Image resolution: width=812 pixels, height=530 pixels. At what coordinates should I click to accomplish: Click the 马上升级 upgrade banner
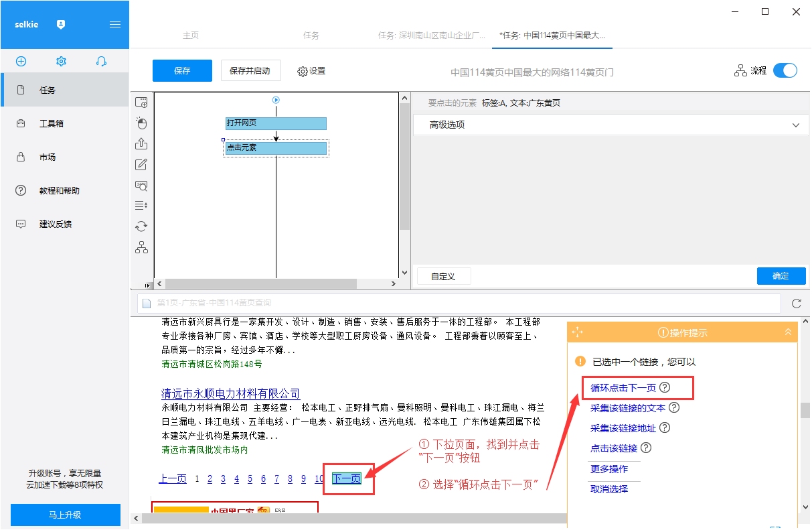(x=65, y=515)
